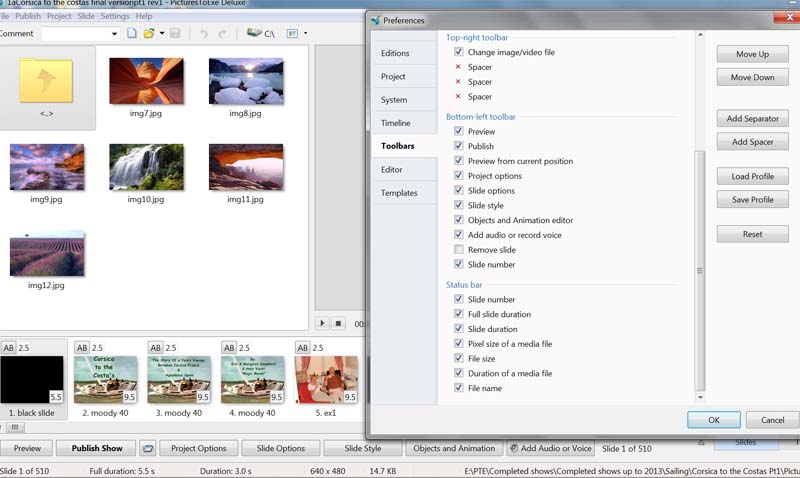Click the Open project folder icon

tap(149, 34)
